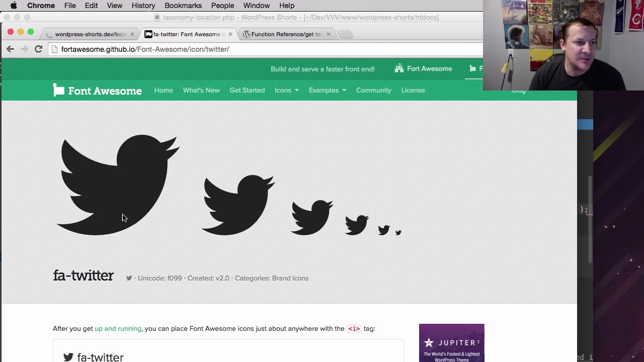Click the address bar URL field
644x362 pixels.
pos(267,49)
